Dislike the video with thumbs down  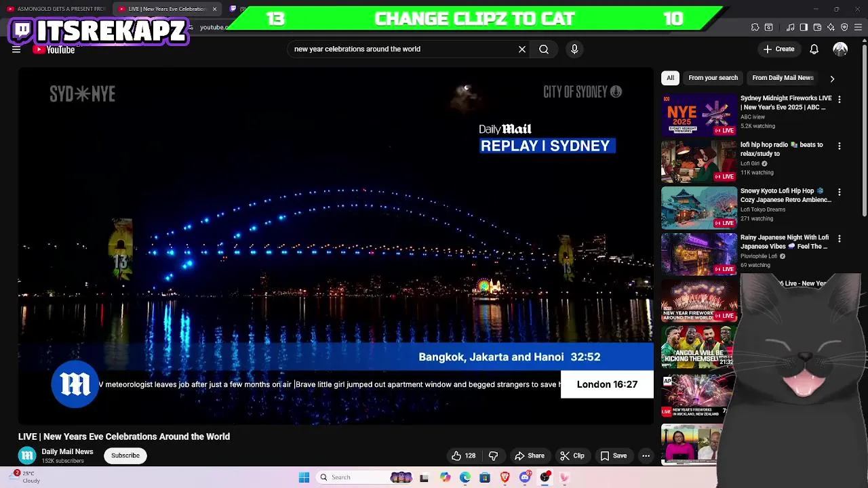coord(493,455)
